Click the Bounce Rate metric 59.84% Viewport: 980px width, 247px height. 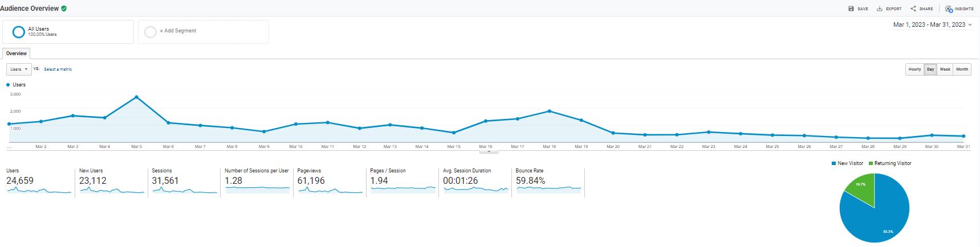tap(548, 182)
